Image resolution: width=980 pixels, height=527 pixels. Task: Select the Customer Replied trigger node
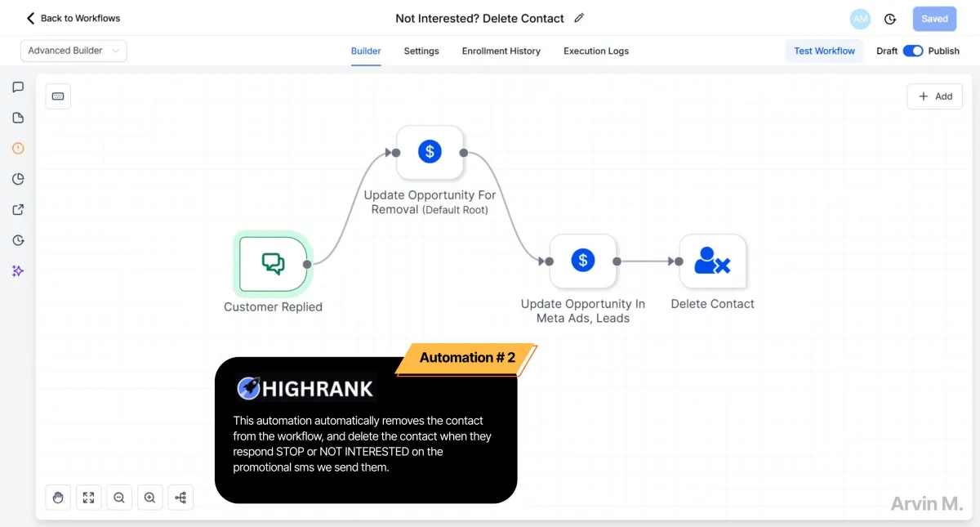273,263
